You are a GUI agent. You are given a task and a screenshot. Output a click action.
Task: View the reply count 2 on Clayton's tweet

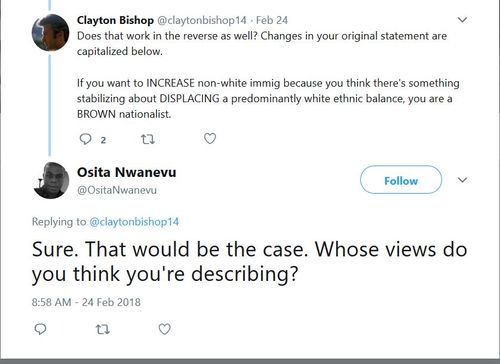tap(103, 140)
